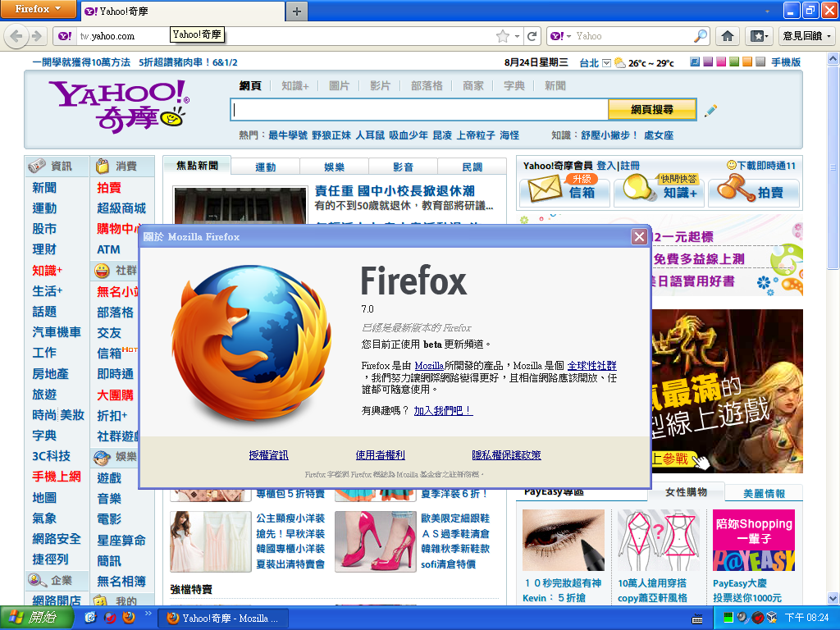Open the 信箱 mail envelope icon
Image resolution: width=840 pixels, height=630 pixels.
tap(545, 189)
